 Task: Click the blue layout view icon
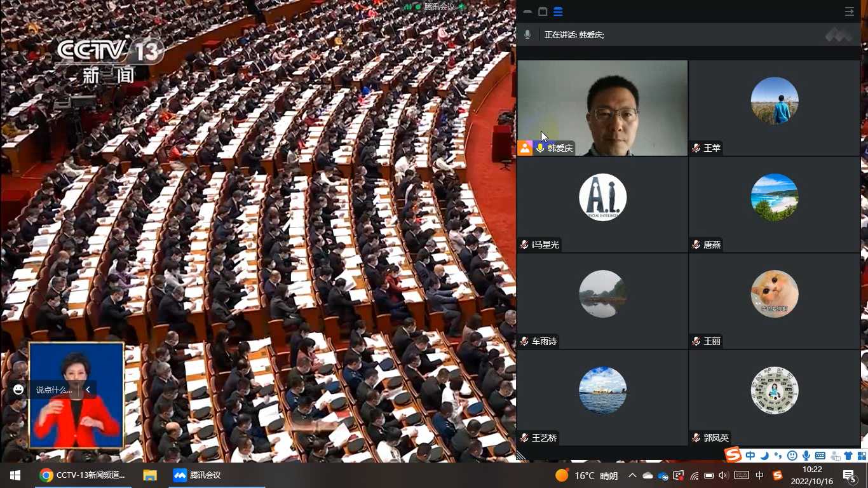[x=558, y=11]
